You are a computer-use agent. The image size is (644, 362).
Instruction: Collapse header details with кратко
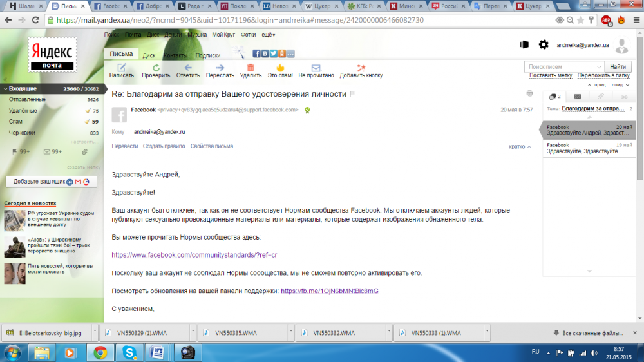pos(520,146)
